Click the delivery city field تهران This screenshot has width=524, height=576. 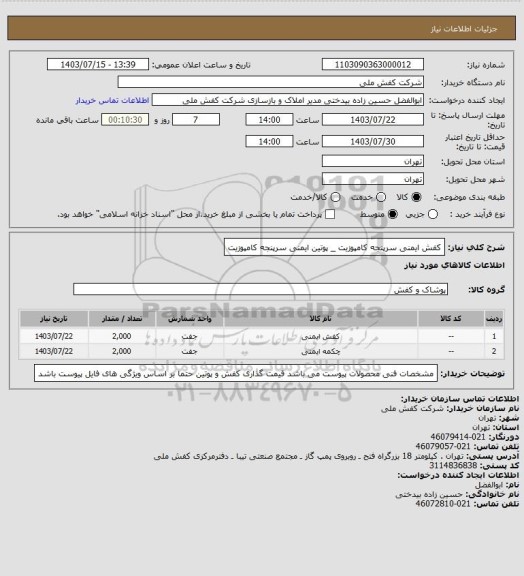pos(373,179)
